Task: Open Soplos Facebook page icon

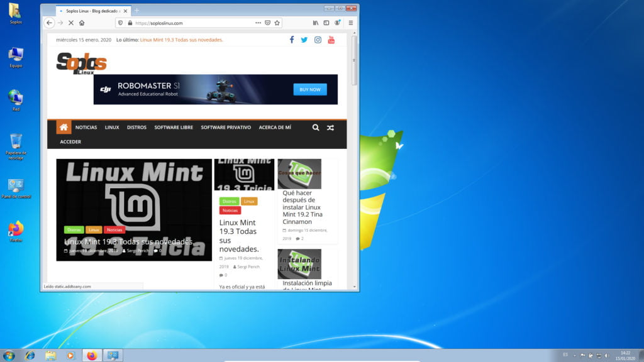Action: 292,40
